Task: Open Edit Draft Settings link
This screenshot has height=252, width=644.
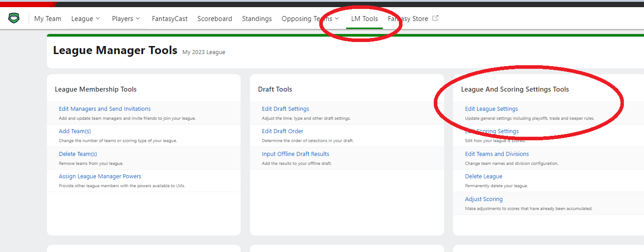Action: (x=285, y=109)
